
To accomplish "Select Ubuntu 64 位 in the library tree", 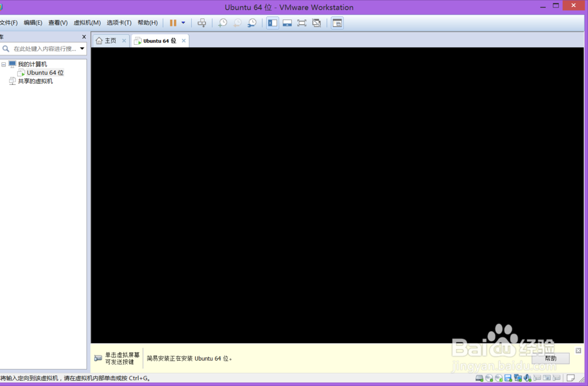I will click(x=45, y=72).
